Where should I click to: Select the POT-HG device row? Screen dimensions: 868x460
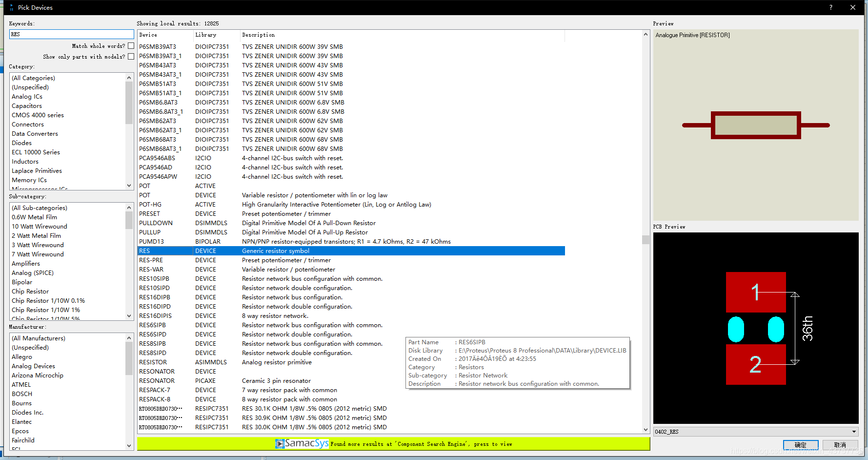351,204
